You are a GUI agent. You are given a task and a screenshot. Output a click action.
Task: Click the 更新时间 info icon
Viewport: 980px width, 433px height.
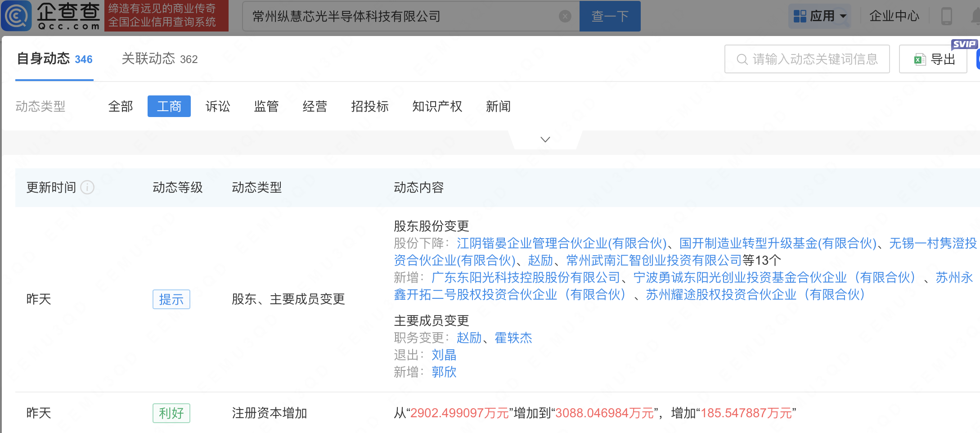coord(87,187)
